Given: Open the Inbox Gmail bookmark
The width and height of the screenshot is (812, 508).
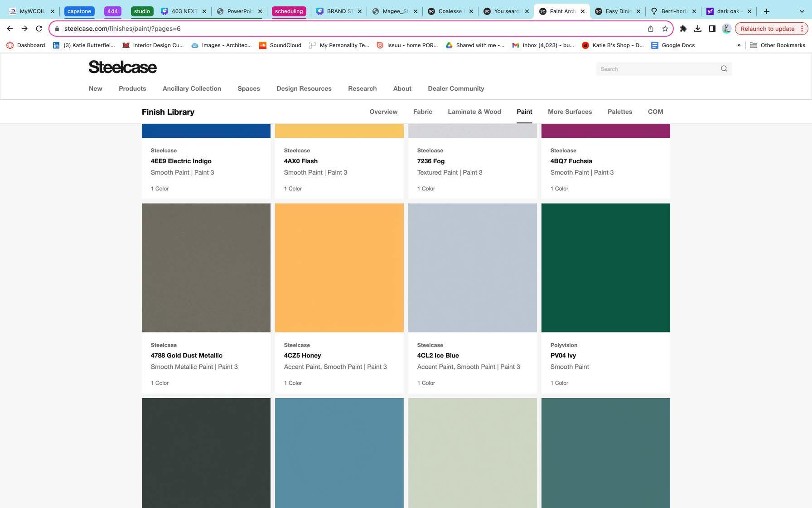Looking at the screenshot, I should pos(543,45).
